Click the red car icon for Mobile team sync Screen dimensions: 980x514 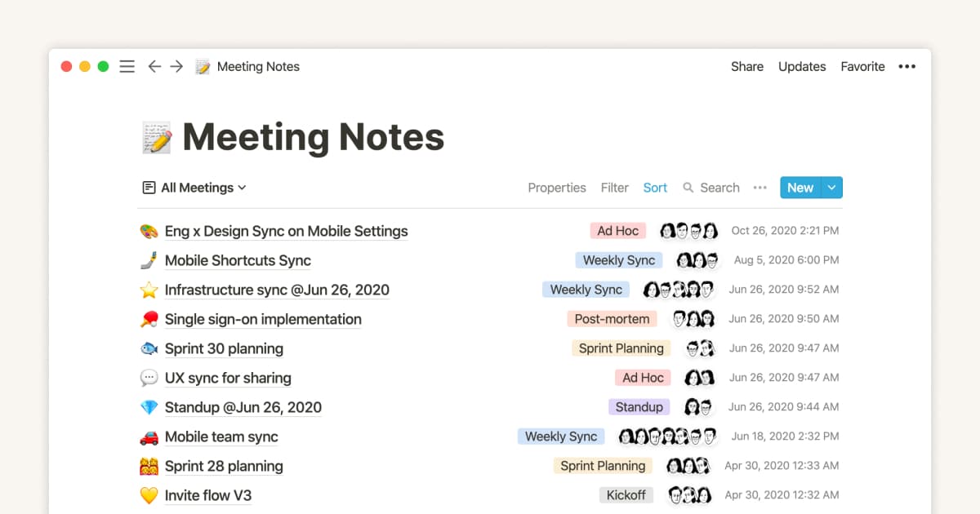click(x=148, y=436)
